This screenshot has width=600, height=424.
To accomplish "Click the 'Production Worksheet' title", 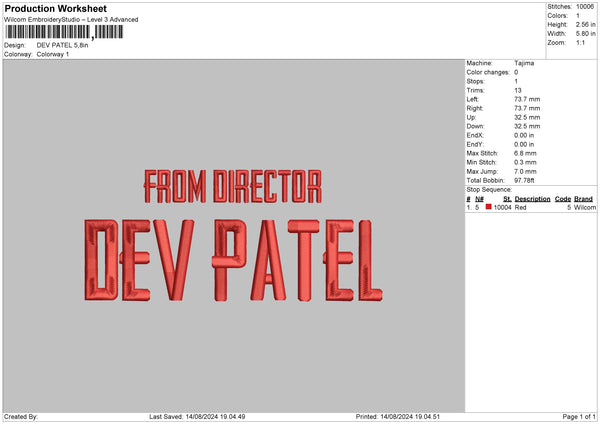I will coord(55,8).
